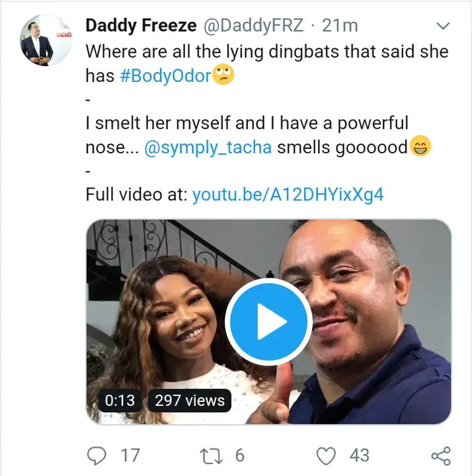
Task: Click the grinning emoji after gooooood
Action: point(420,145)
